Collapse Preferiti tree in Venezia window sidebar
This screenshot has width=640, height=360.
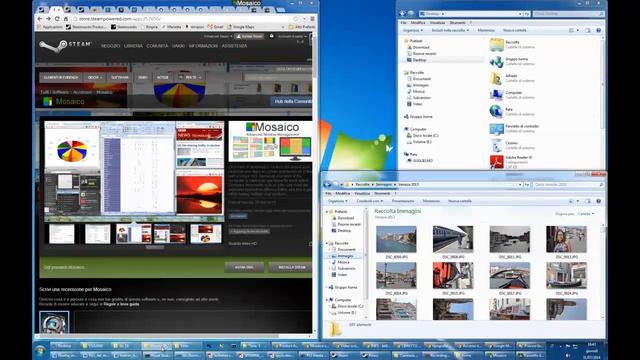click(x=327, y=212)
